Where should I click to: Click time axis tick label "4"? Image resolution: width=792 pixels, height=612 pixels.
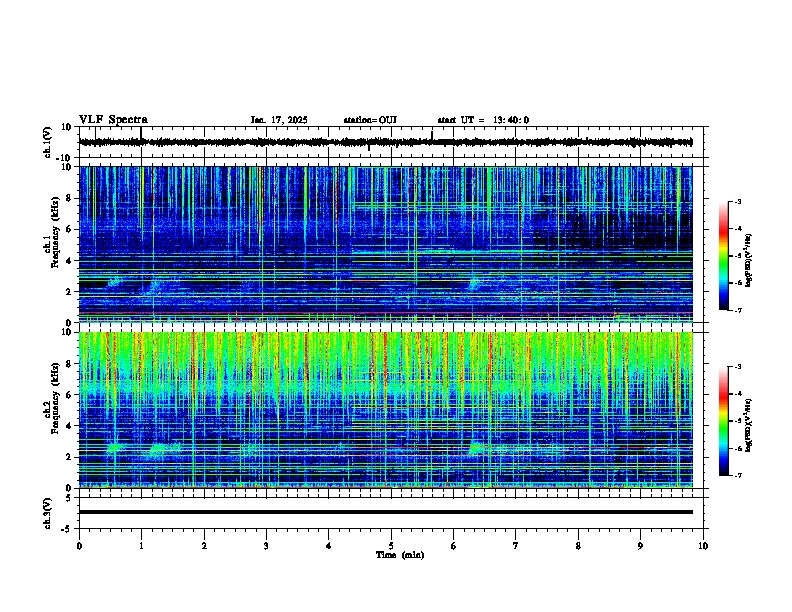[x=329, y=546]
